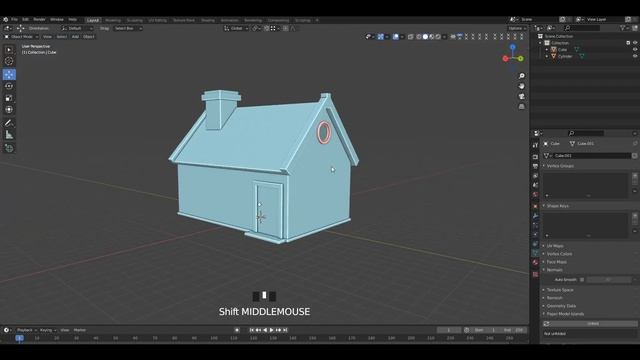This screenshot has width=640, height=360.
Task: Open the Material properties tab
Action: coord(535,262)
